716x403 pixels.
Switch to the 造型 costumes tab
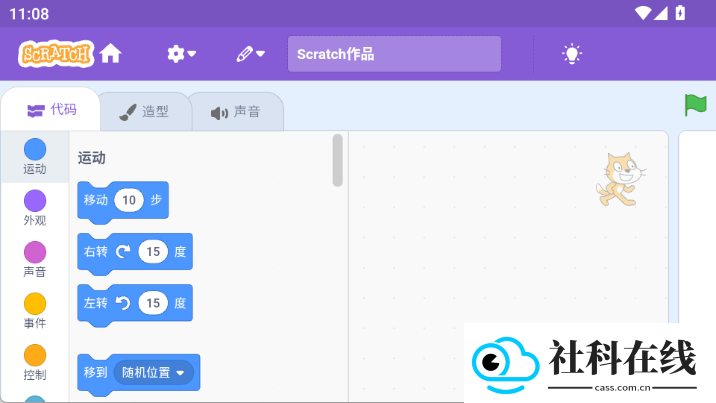pyautogui.click(x=144, y=112)
